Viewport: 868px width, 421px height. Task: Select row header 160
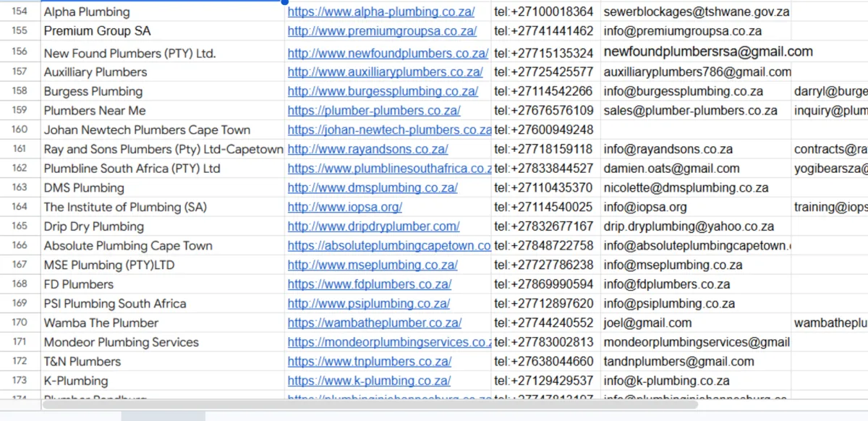click(x=20, y=130)
